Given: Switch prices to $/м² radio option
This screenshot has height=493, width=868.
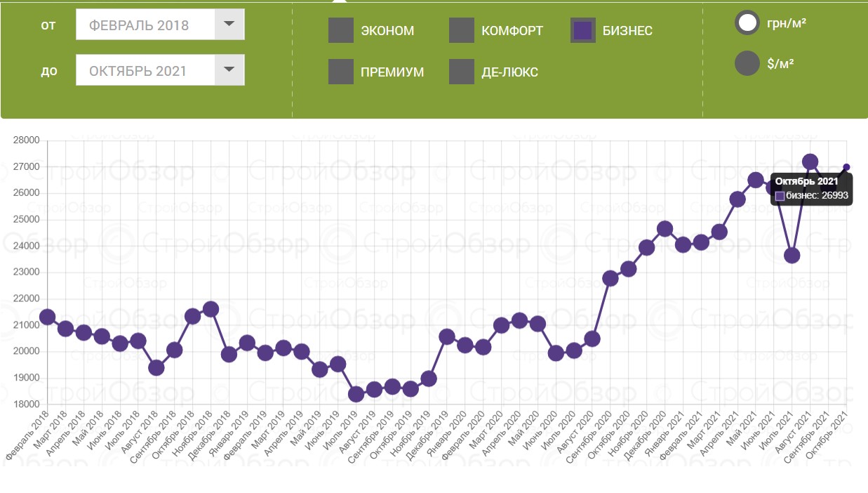Looking at the screenshot, I should tap(747, 63).
